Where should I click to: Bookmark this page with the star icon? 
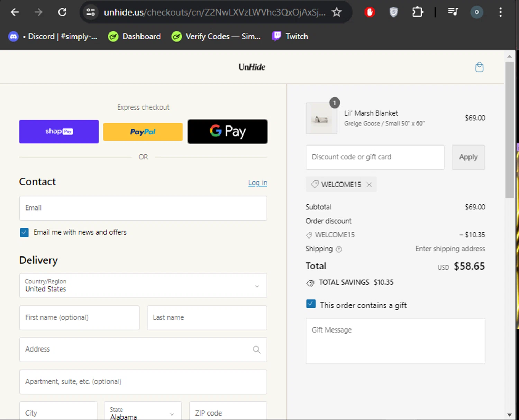336,12
